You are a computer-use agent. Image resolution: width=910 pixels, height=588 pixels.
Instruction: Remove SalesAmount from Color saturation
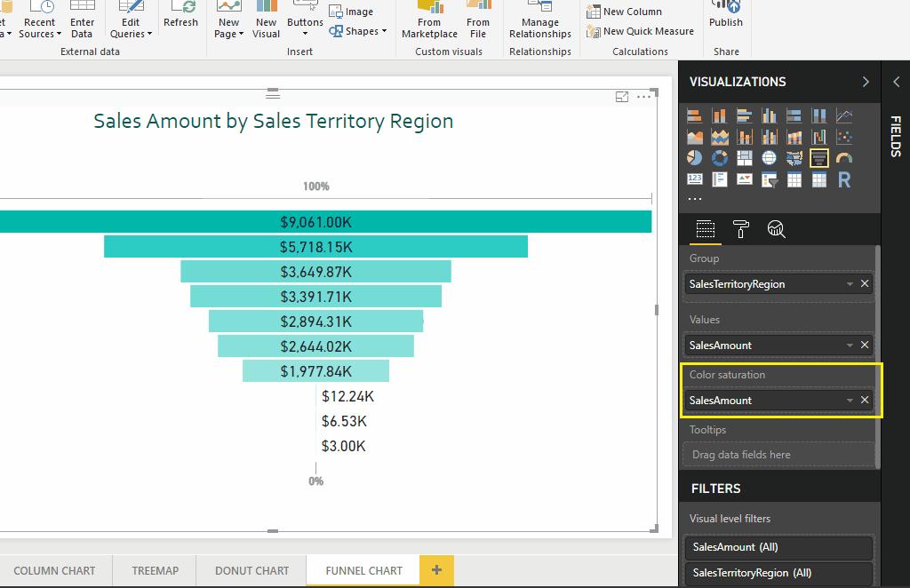click(x=865, y=400)
